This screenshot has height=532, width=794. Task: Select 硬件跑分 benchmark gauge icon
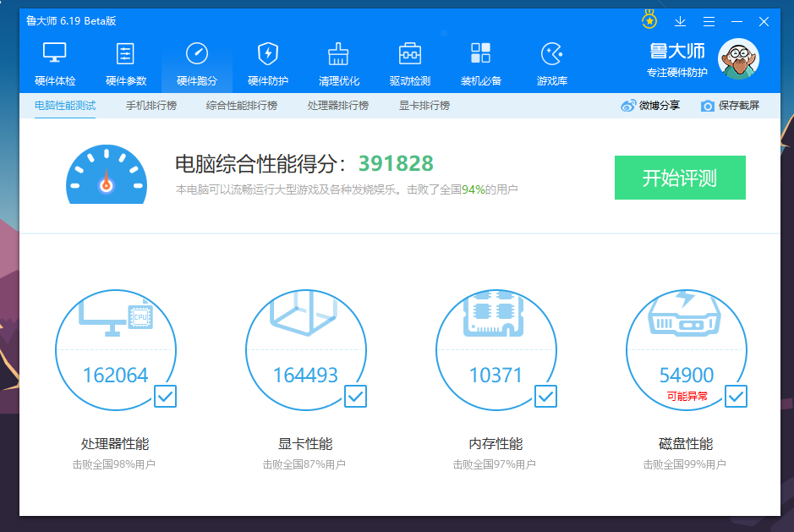[x=197, y=53]
